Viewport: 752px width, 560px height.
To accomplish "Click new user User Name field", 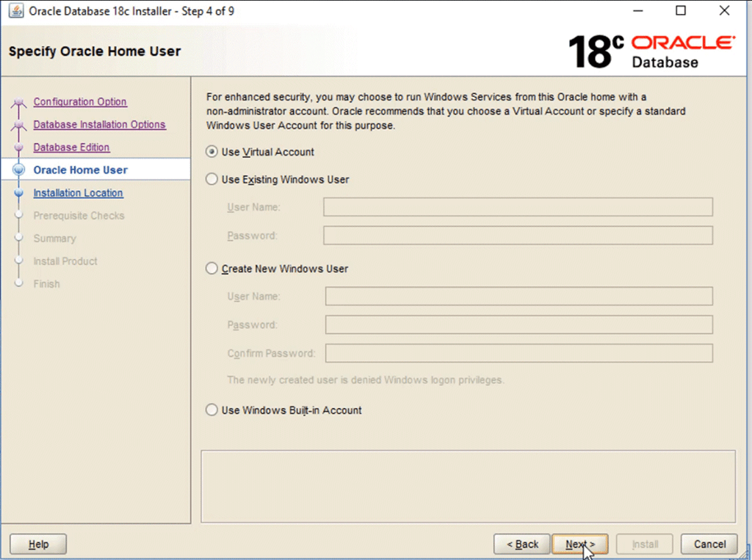I will point(519,297).
